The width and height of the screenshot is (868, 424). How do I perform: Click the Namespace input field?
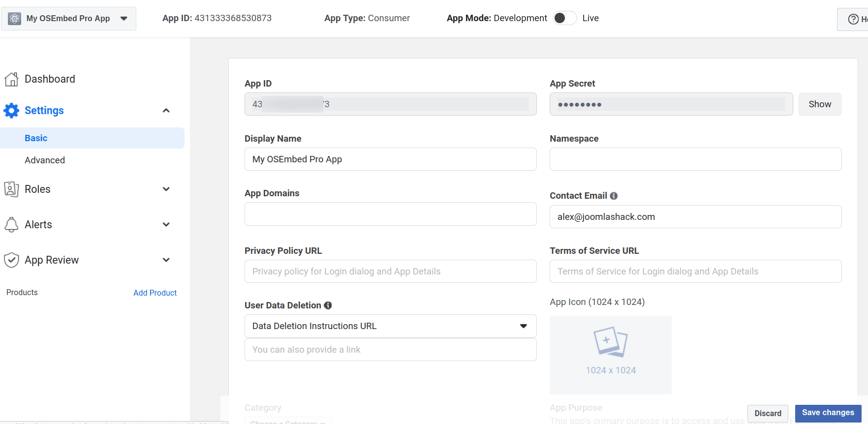point(696,159)
